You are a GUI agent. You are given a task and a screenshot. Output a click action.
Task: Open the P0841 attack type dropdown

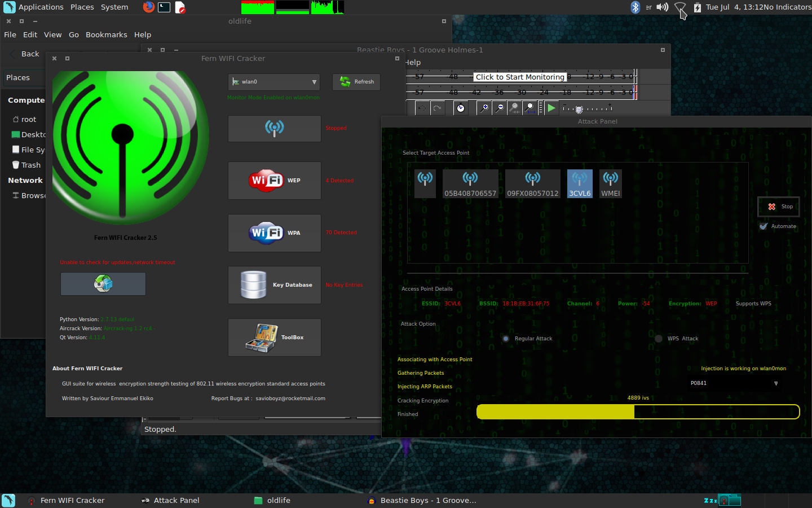click(734, 383)
